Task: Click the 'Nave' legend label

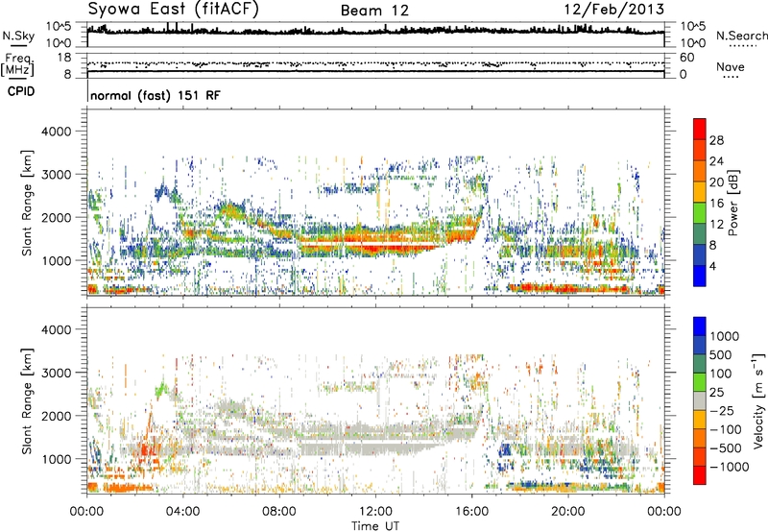Action: tap(730, 67)
